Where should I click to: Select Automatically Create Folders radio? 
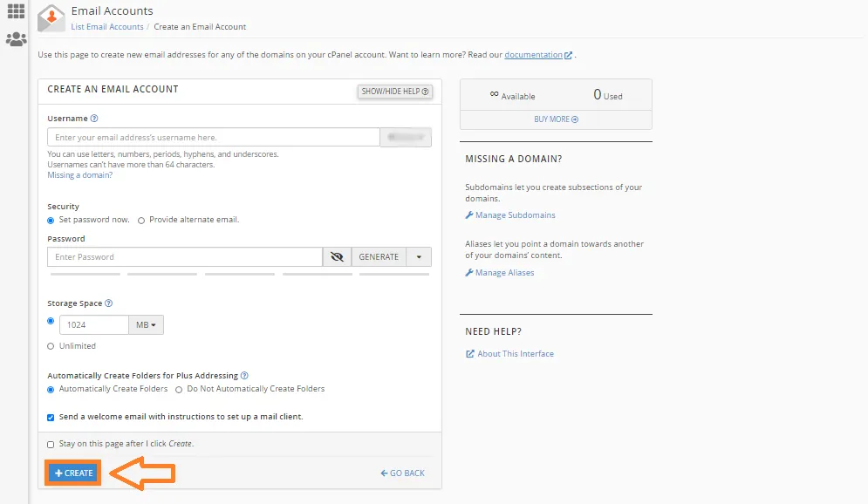[51, 390]
